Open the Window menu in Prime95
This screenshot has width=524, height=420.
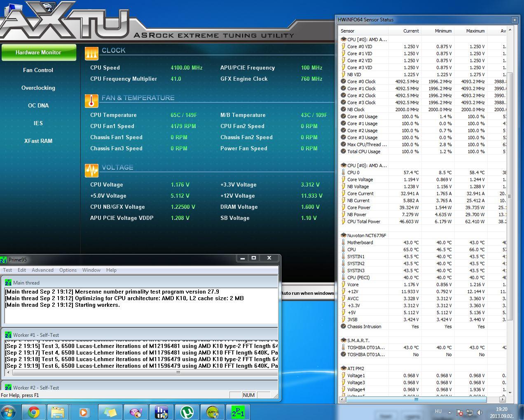point(91,270)
